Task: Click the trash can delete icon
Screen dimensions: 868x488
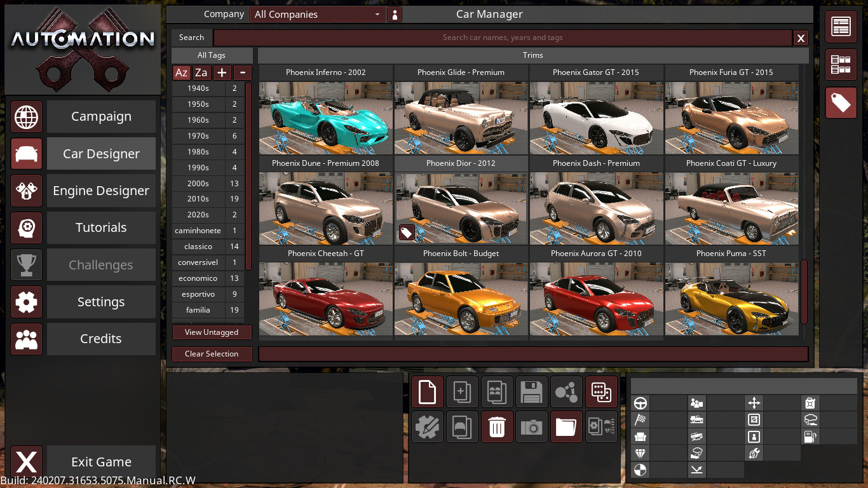Action: pos(497,427)
